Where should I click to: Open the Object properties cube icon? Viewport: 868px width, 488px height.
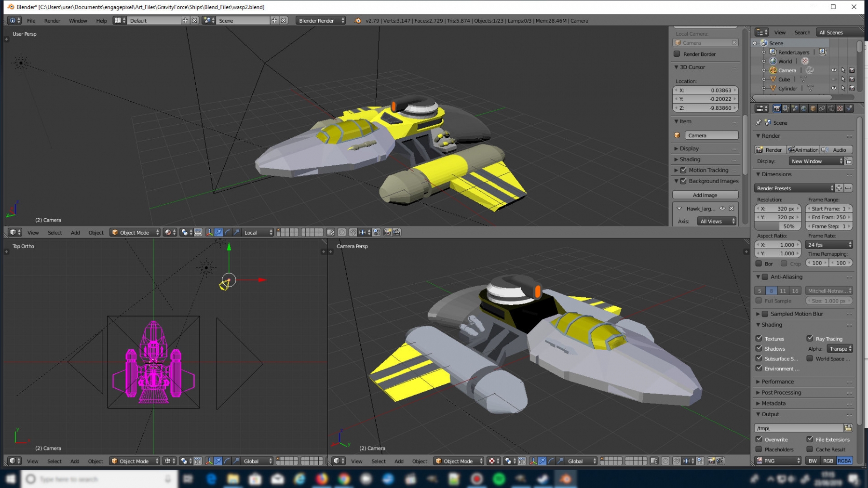pyautogui.click(x=813, y=108)
